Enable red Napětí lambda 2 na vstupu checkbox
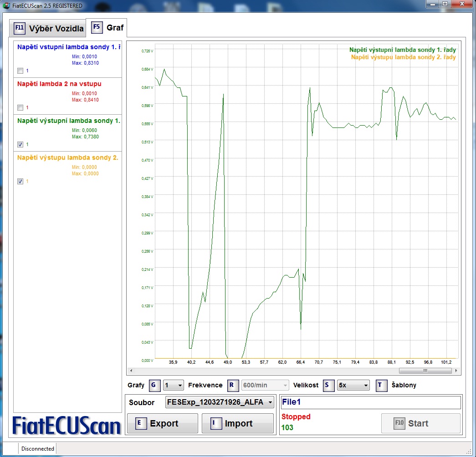This screenshot has height=457, width=476. [20, 108]
